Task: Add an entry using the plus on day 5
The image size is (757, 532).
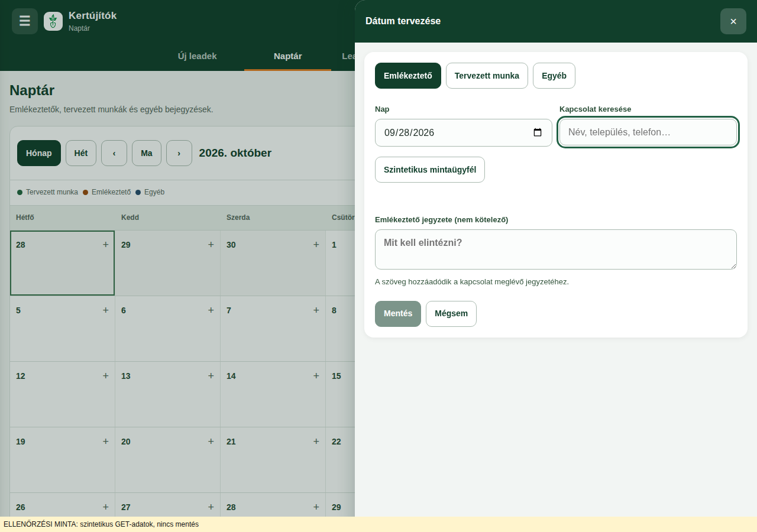Action: click(106, 310)
